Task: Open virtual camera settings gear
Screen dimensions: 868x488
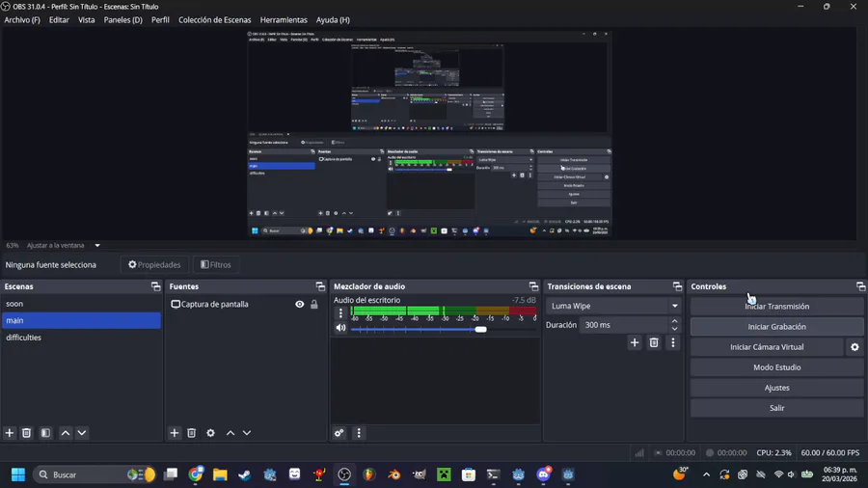Action: (x=854, y=347)
